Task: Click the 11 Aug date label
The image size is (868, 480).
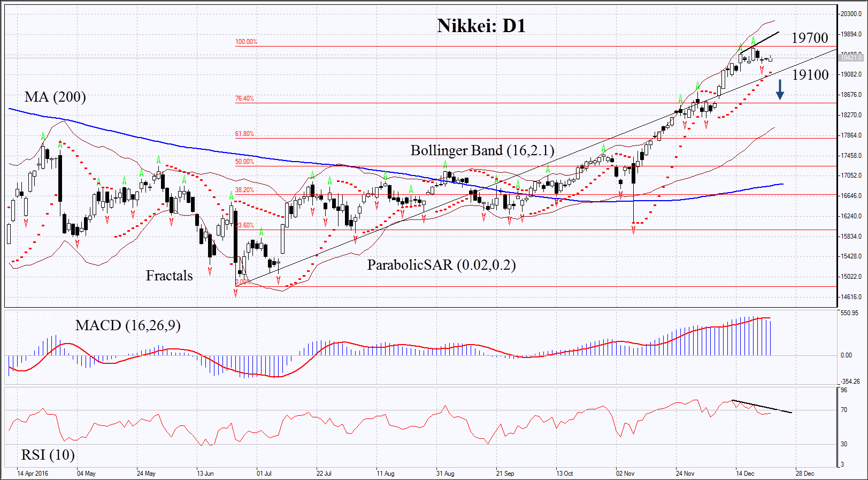Action: coord(386,474)
